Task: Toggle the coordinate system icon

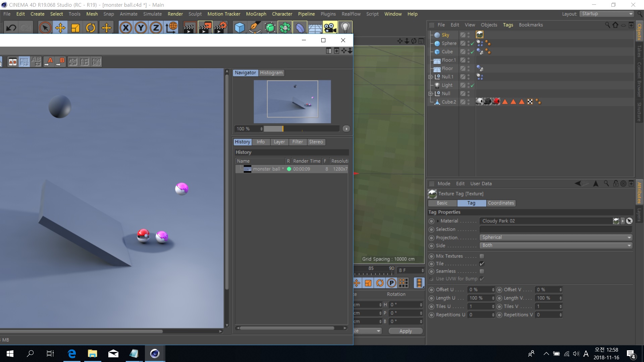Action: [171, 28]
